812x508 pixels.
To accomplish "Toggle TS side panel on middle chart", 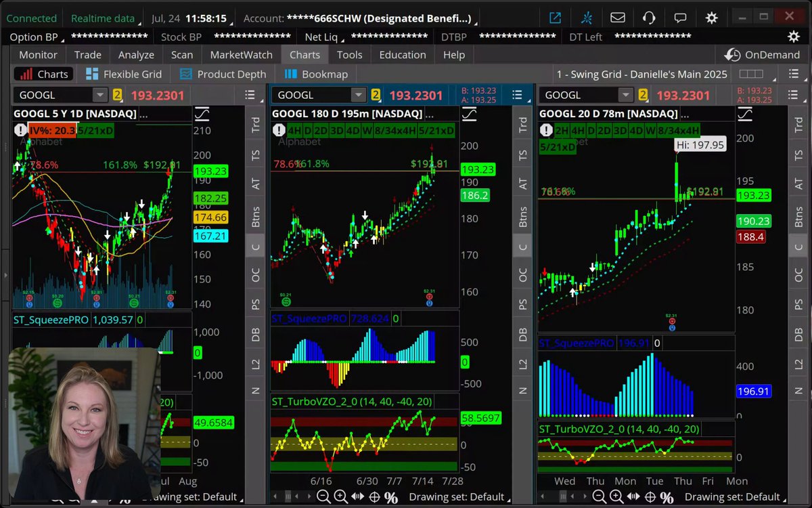I will pyautogui.click(x=523, y=155).
